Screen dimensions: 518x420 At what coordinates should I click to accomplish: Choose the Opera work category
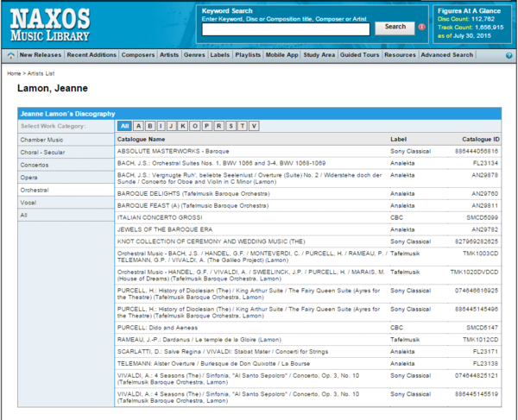pyautogui.click(x=29, y=177)
